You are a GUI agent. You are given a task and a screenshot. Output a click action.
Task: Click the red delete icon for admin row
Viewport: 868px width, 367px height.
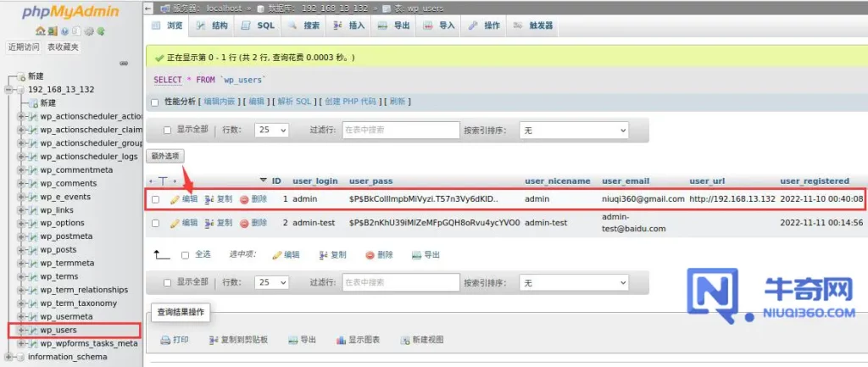click(x=244, y=199)
